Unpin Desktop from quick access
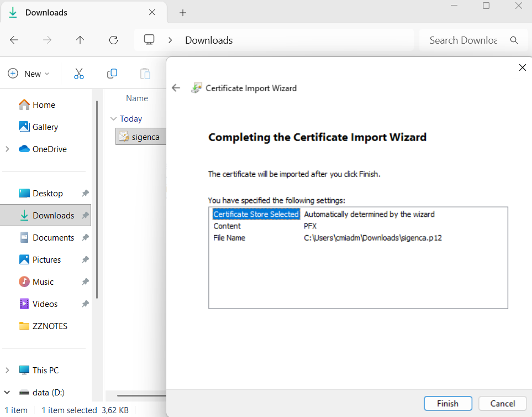532x417 pixels. [85, 194]
